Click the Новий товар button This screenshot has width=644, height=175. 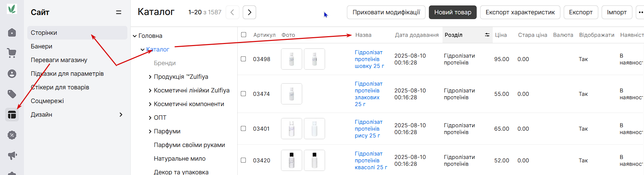pyautogui.click(x=452, y=12)
